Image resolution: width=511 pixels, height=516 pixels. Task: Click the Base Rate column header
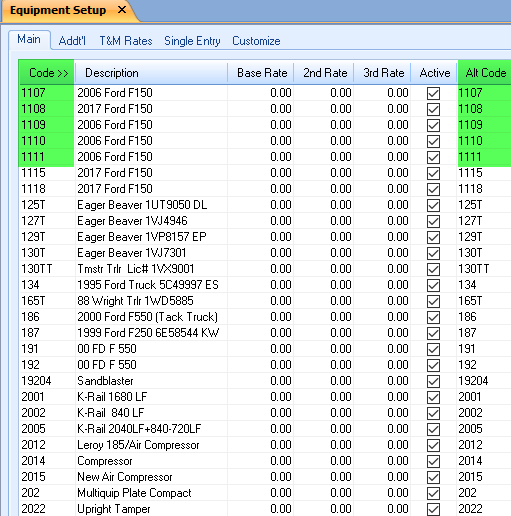click(x=260, y=72)
